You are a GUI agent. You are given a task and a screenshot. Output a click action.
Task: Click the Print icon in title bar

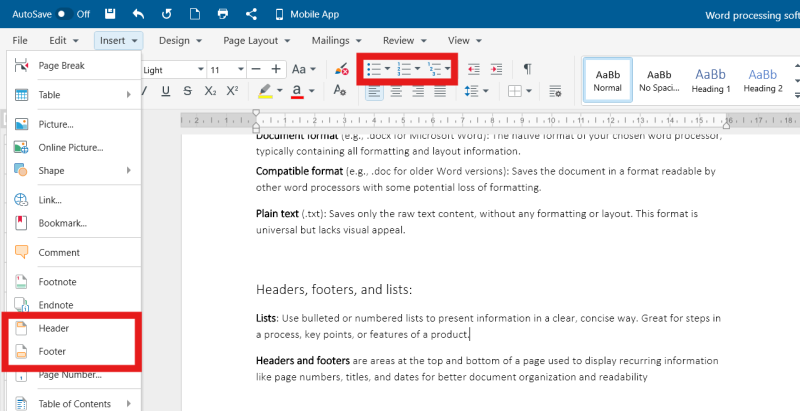pyautogui.click(x=222, y=15)
